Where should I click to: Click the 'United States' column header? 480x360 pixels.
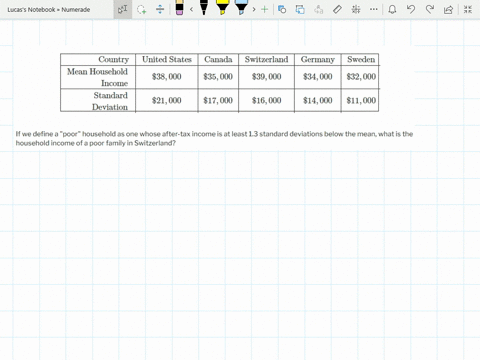pos(167,59)
